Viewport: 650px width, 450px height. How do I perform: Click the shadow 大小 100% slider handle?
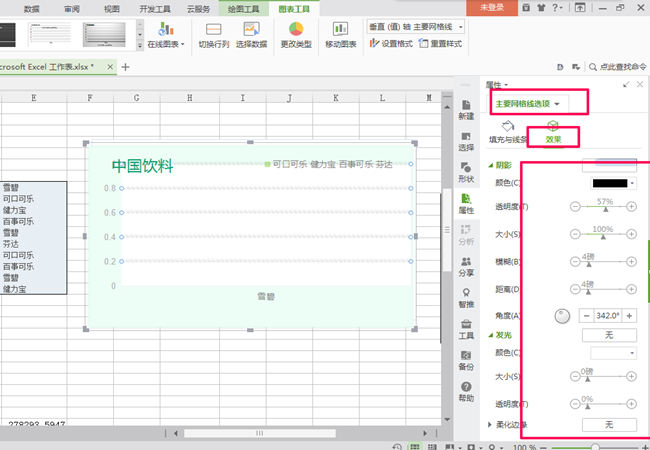(x=603, y=237)
